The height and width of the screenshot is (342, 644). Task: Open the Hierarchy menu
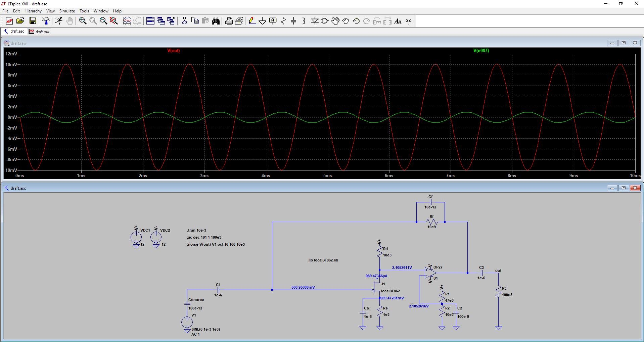tap(33, 11)
